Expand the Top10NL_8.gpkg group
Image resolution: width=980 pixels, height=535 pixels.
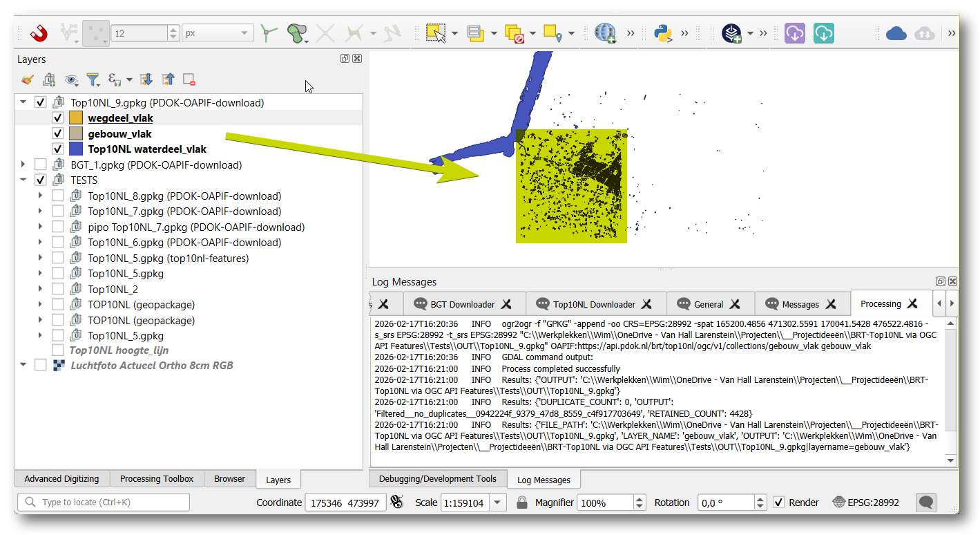(x=40, y=196)
